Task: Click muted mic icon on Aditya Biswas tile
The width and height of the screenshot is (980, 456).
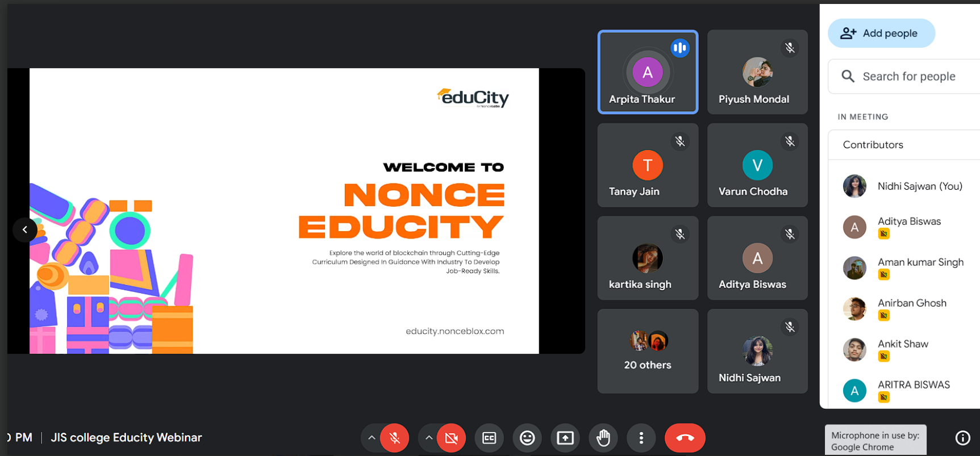Action: tap(790, 234)
